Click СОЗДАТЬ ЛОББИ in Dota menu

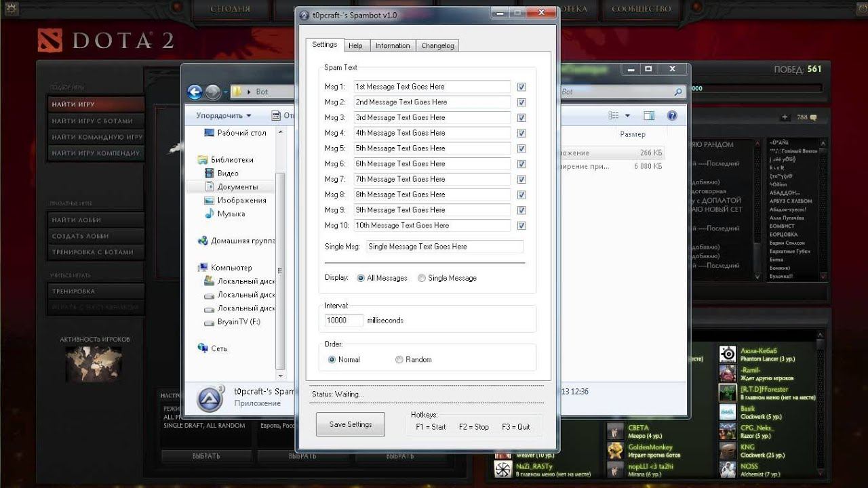[97, 236]
